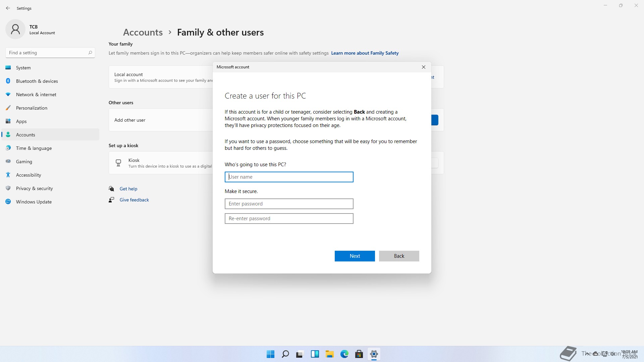Select System in the settings sidebar
This screenshot has height=362, width=644.
click(50, 68)
